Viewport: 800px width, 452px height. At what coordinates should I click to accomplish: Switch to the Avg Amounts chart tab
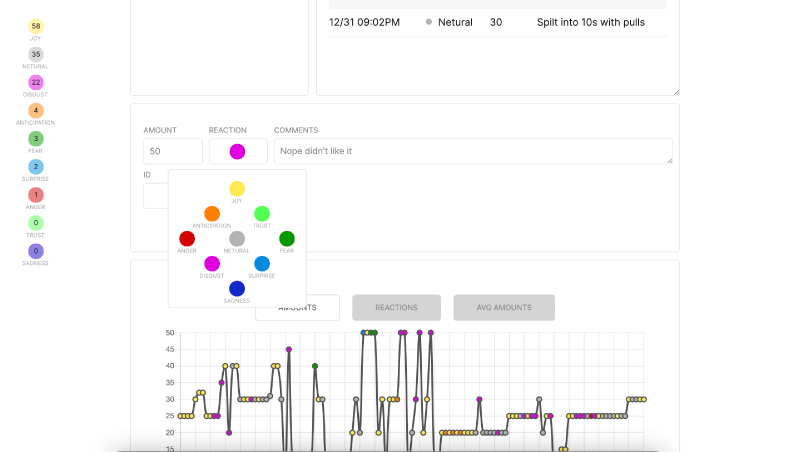504,308
